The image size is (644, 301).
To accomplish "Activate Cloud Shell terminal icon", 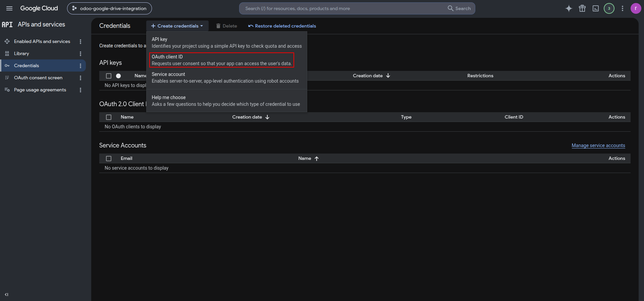I will (x=596, y=8).
